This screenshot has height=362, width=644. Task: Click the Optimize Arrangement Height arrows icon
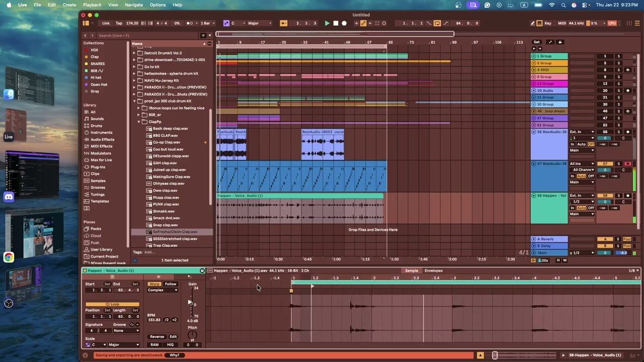point(550,42)
